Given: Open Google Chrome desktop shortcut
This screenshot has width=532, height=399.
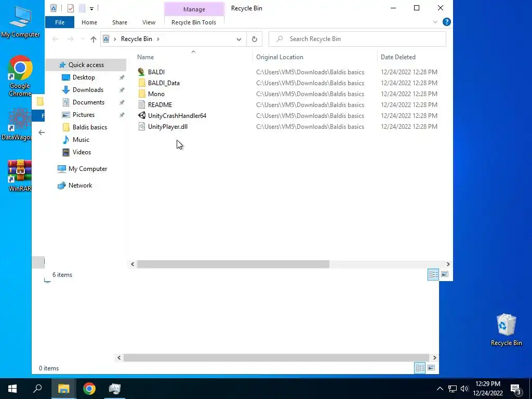Looking at the screenshot, I should 20,76.
